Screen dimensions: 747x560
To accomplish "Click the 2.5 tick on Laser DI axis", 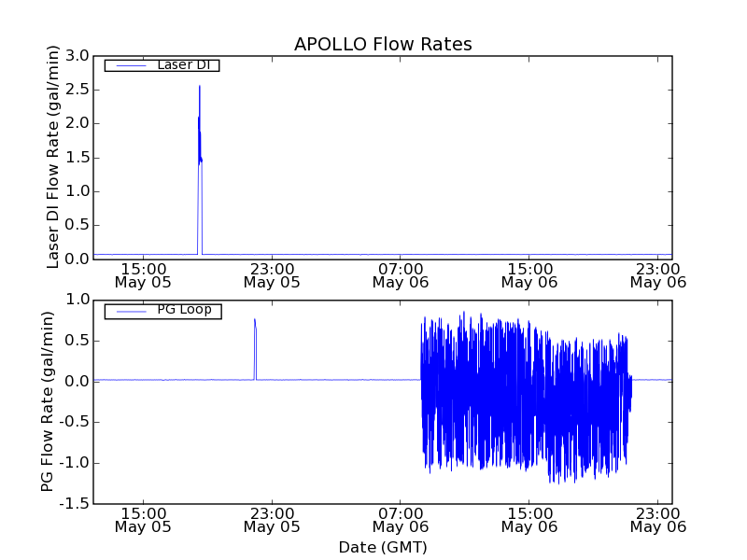I will coord(78,90).
